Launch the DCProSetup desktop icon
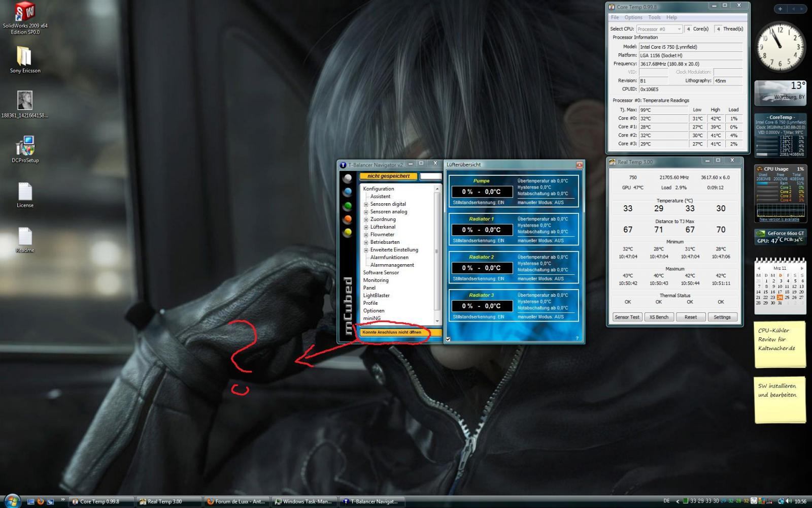The image size is (812, 508). pos(25,149)
